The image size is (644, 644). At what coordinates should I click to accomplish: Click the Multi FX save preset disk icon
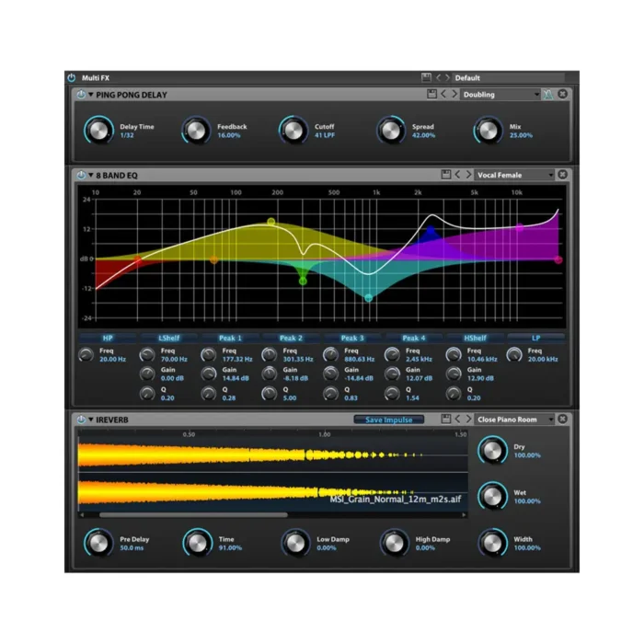[426, 78]
